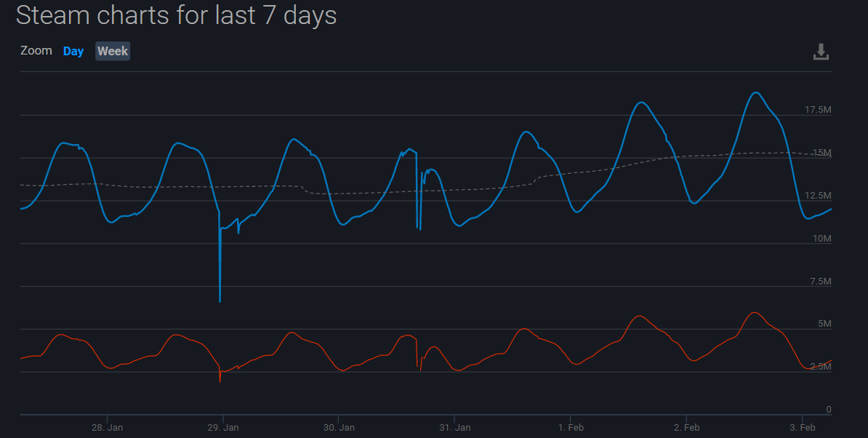The image size is (868, 438).
Task: Click the Zoom label text
Action: 36,51
